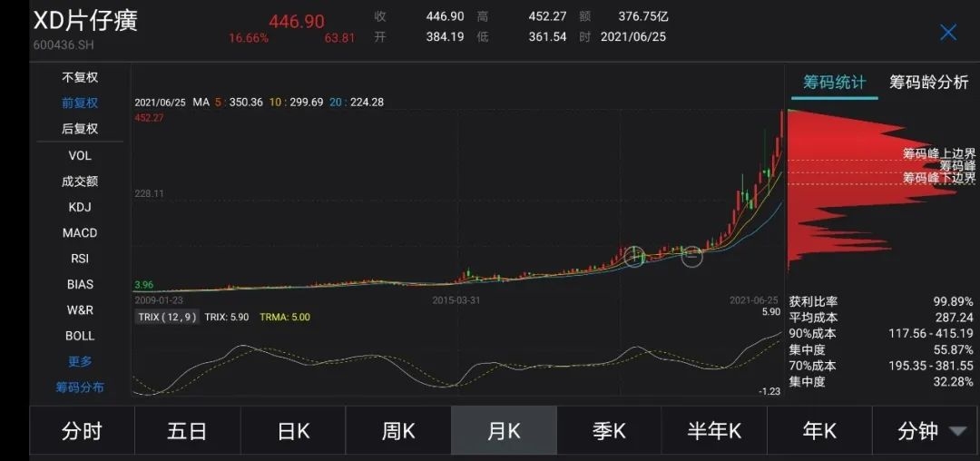
Task: Click the 16.66% change percentage
Action: (x=249, y=38)
